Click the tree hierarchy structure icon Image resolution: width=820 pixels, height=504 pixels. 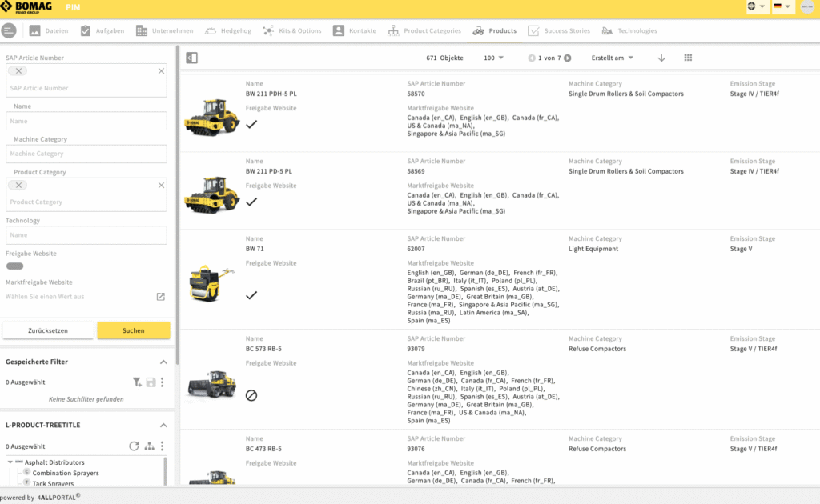pyautogui.click(x=150, y=446)
